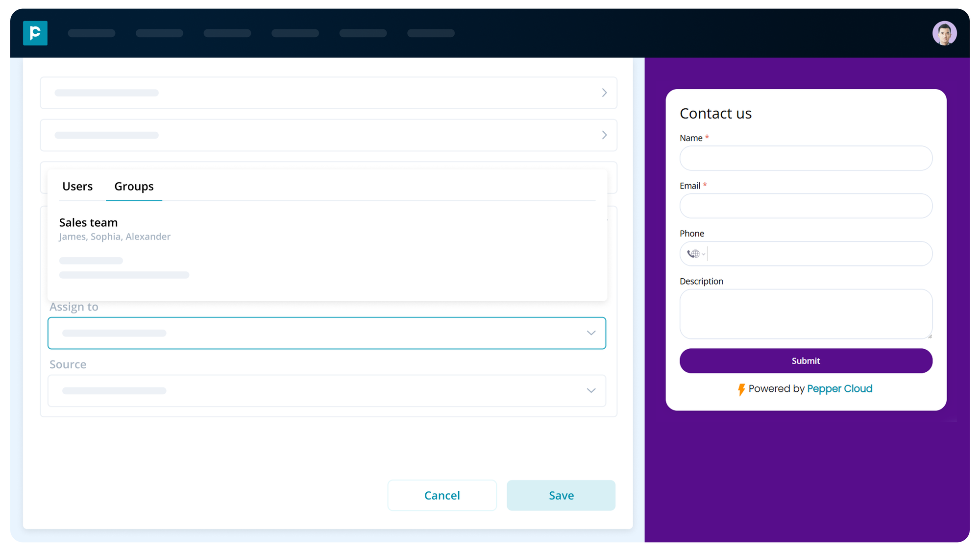Expand the first collapsed section chevron
Screen dimensions: 980x551
604,93
